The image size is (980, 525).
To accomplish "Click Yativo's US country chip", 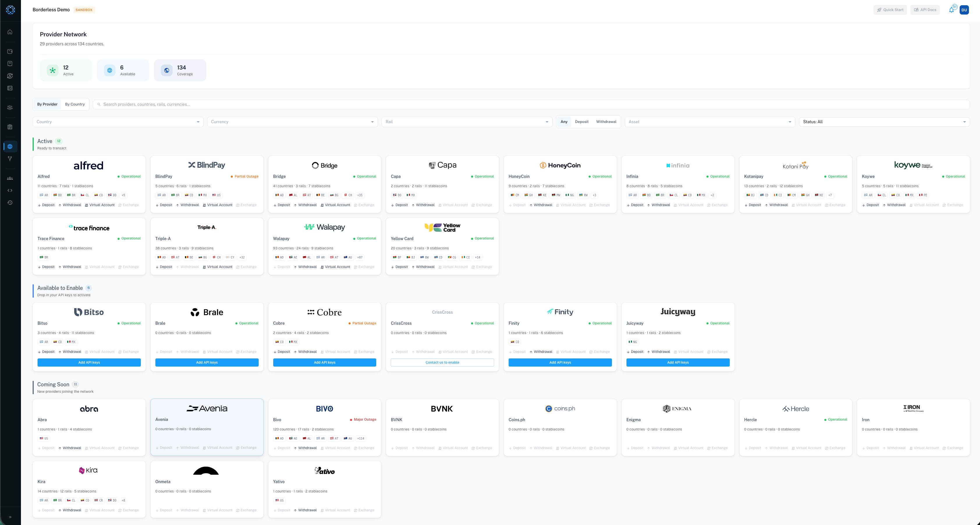I will point(279,501).
